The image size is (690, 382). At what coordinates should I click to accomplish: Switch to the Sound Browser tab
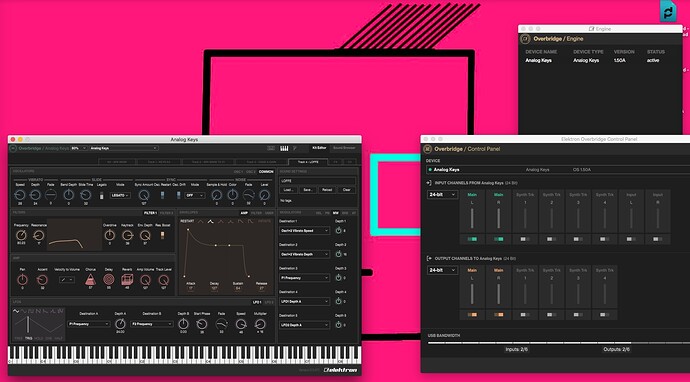(x=344, y=148)
